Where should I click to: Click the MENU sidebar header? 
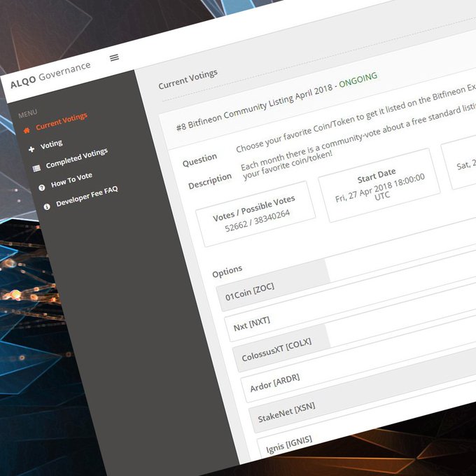(x=27, y=113)
